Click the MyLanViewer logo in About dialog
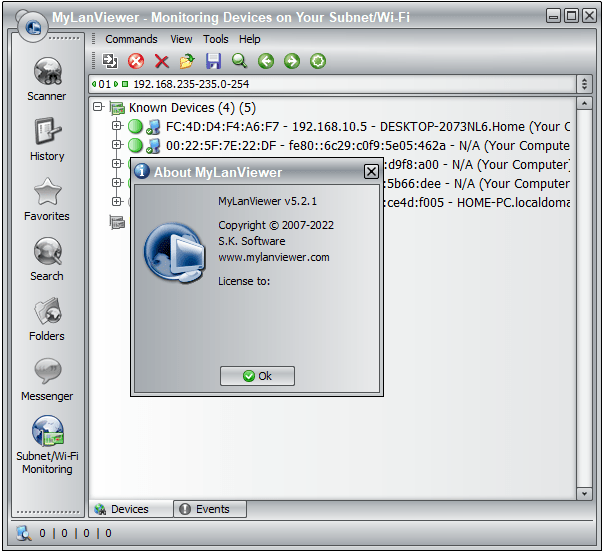The width and height of the screenshot is (604, 554). (174, 253)
